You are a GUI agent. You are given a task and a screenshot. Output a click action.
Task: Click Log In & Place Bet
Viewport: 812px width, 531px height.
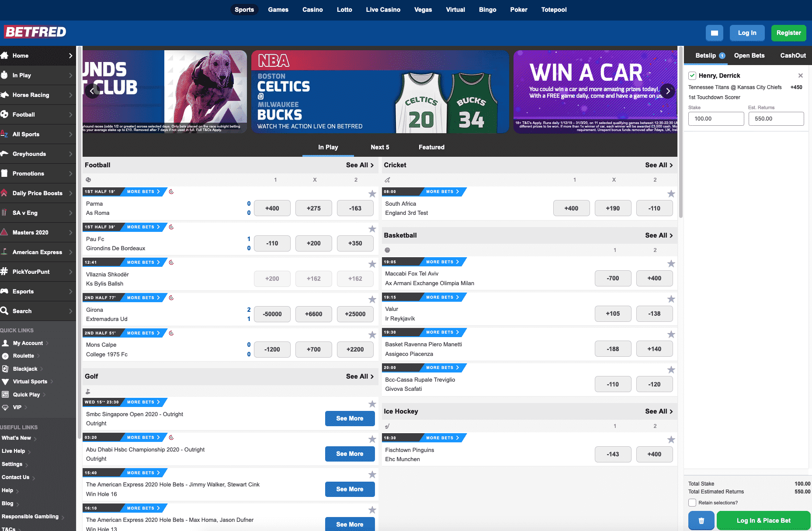click(x=763, y=521)
